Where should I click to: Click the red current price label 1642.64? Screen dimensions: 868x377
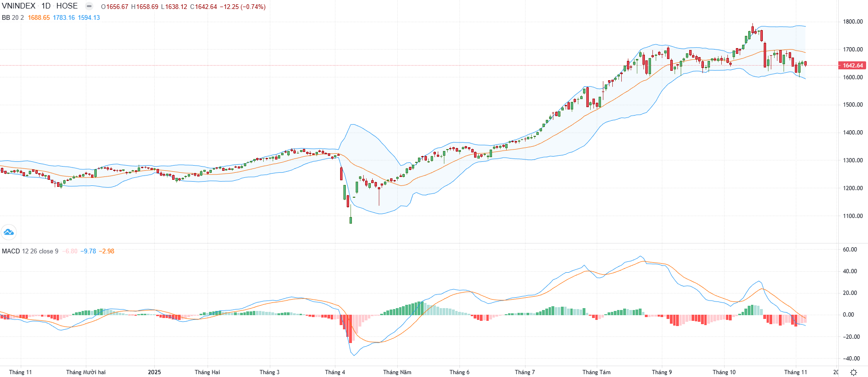[x=852, y=66]
